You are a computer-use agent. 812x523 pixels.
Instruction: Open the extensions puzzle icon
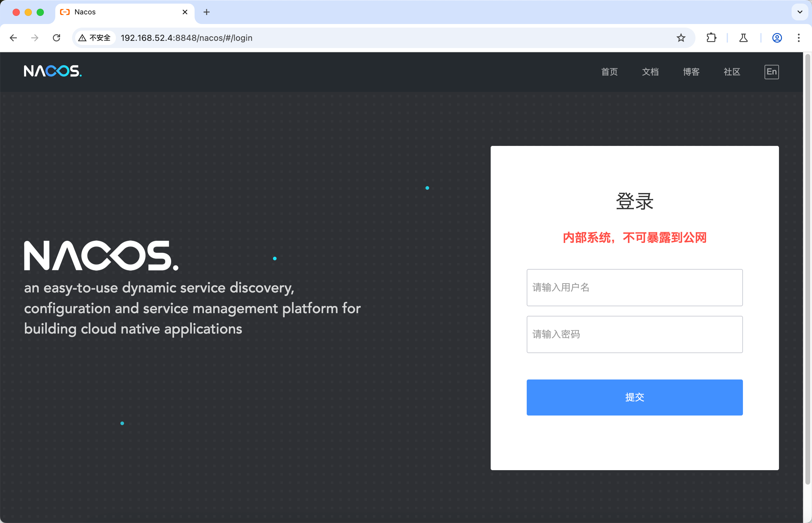(x=711, y=38)
